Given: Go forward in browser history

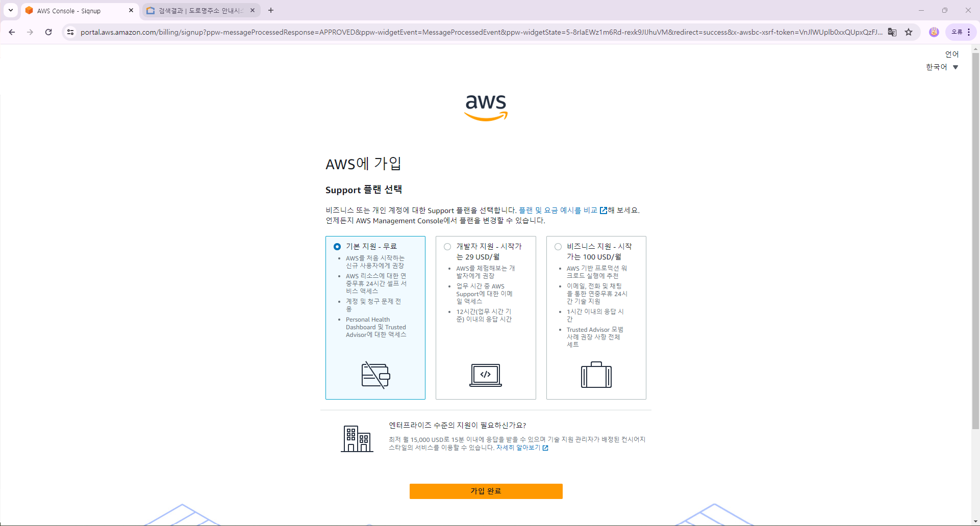Looking at the screenshot, I should pos(30,32).
